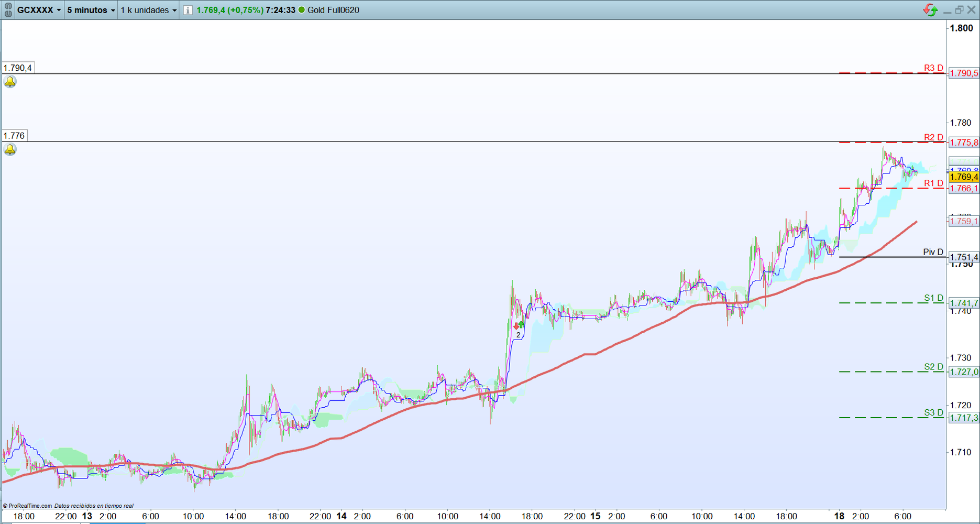Select the 1.759,1 price tag on the axis
This screenshot has width=980, height=524.
tap(964, 222)
